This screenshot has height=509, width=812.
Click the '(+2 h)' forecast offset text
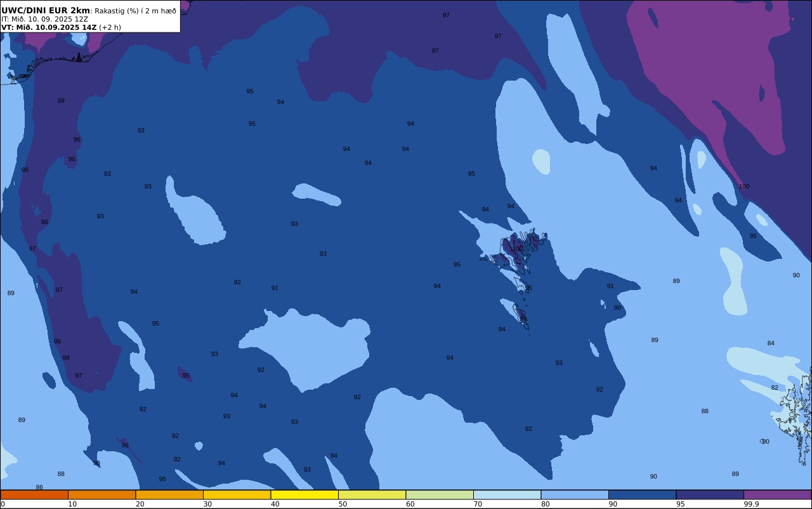coord(110,27)
